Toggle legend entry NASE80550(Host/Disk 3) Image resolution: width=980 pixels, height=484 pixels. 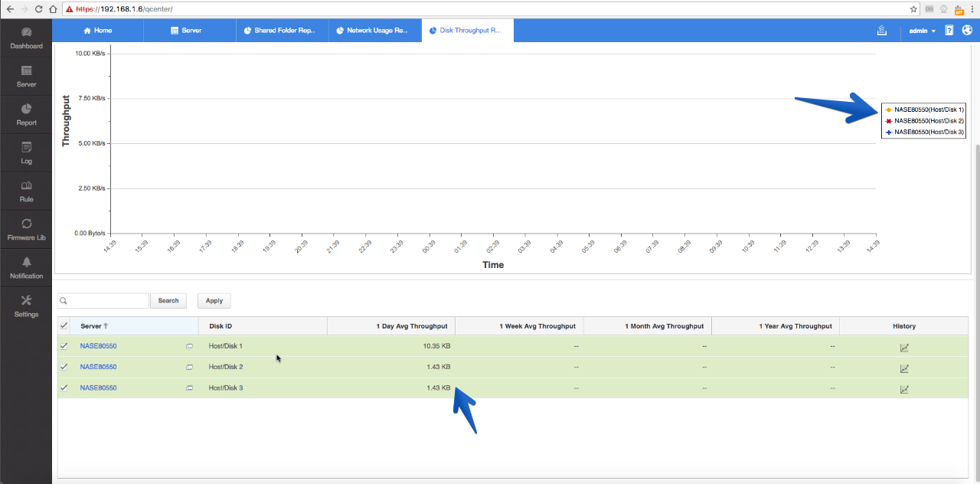[x=924, y=132]
